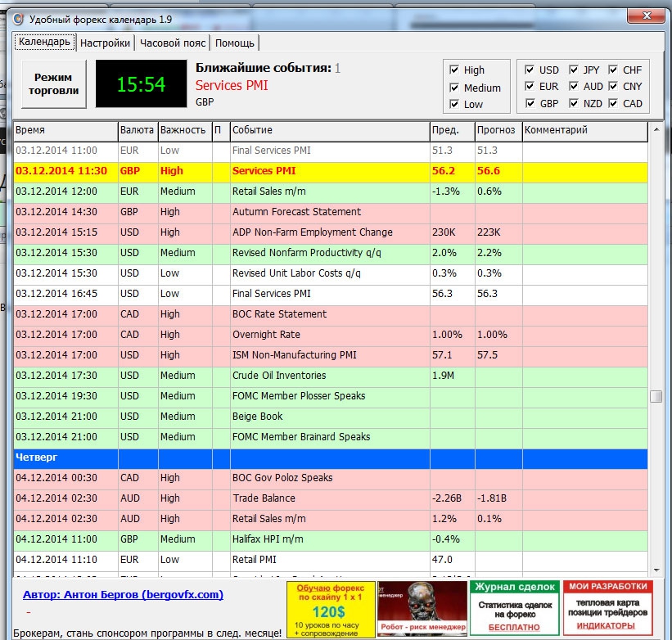Uncheck the Medium importance filter
The width and height of the screenshot is (672, 640).
455,88
